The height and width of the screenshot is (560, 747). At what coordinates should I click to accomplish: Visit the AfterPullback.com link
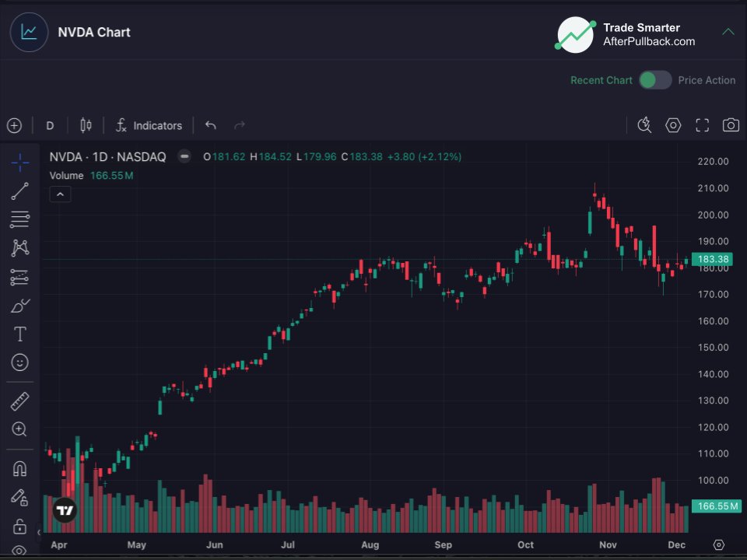coord(649,41)
